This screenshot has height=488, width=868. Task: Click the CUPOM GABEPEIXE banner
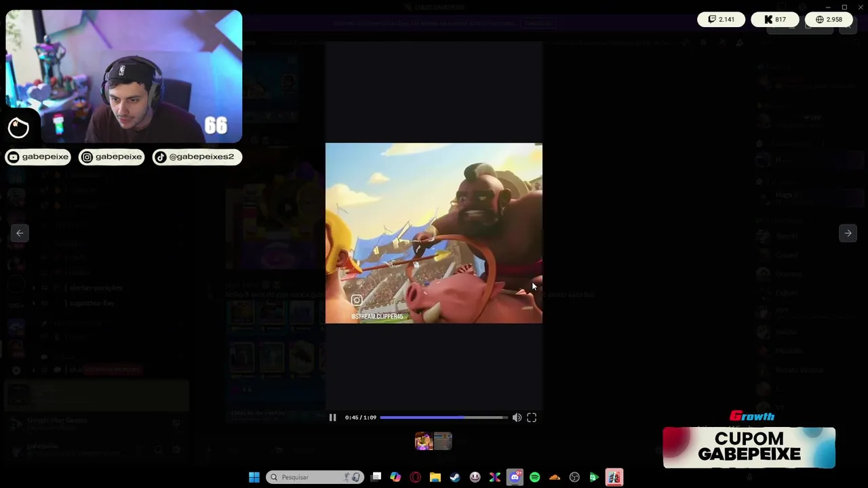(x=749, y=447)
